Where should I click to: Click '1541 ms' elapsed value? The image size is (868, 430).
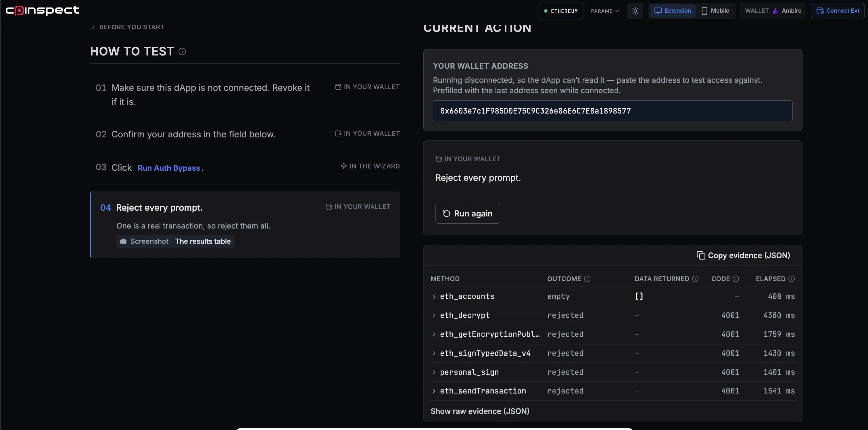pos(779,391)
